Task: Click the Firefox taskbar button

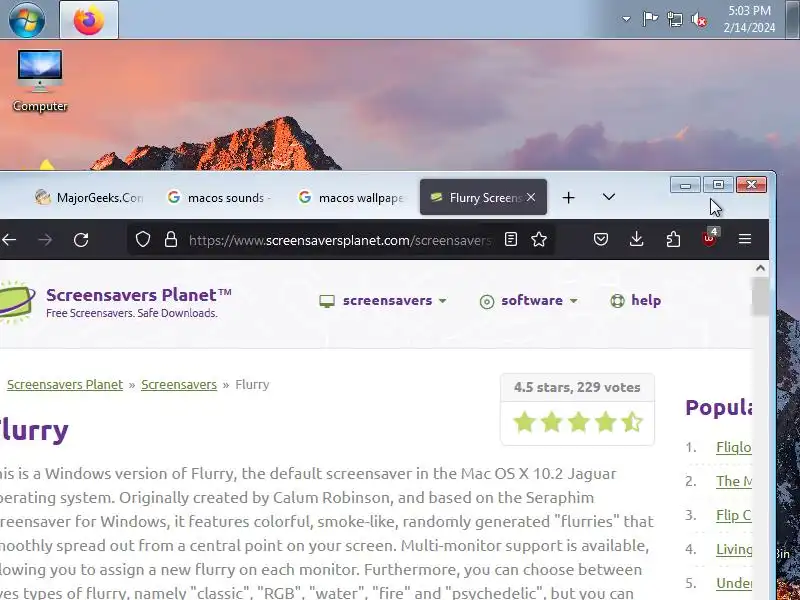Action: tap(89, 20)
